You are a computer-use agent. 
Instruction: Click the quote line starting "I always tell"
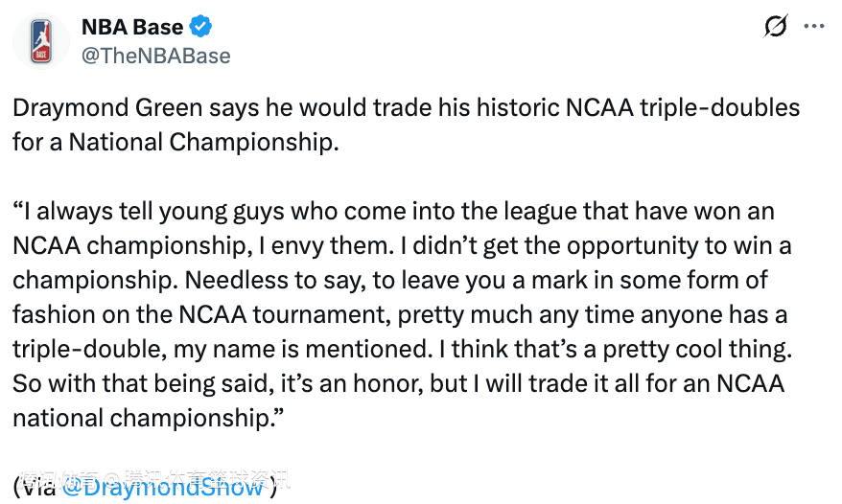[393, 211]
